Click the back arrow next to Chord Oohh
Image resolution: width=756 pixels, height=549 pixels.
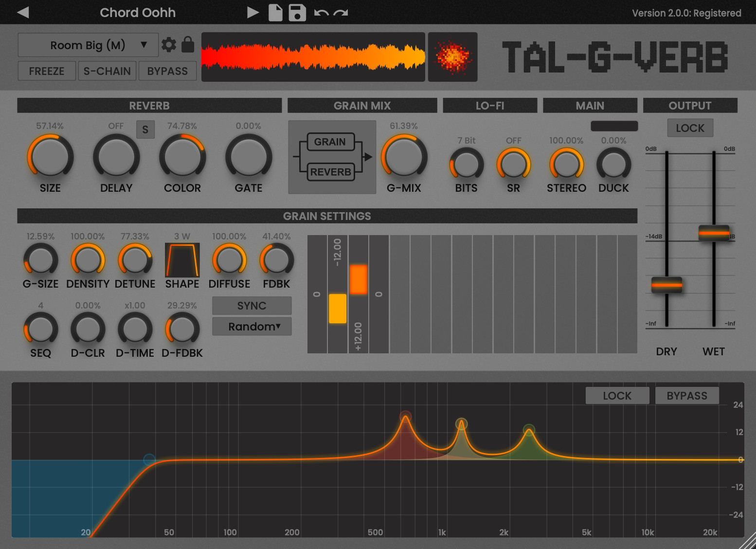click(x=23, y=12)
